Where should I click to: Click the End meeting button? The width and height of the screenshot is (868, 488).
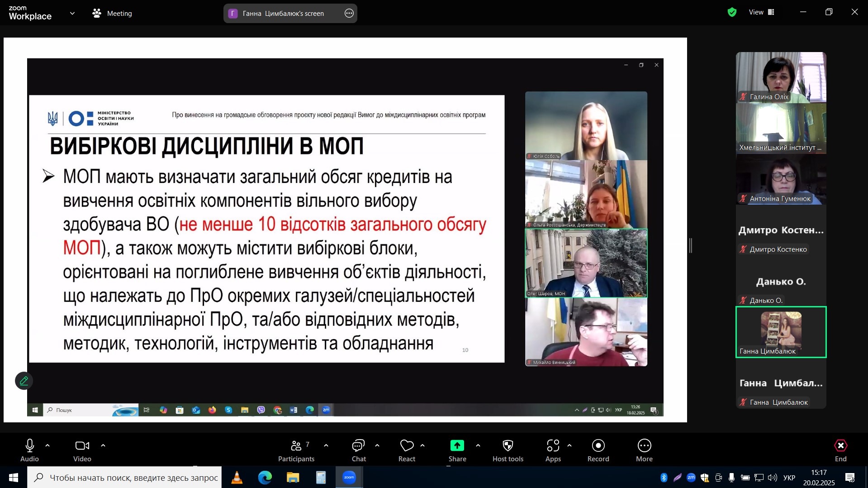840,446
